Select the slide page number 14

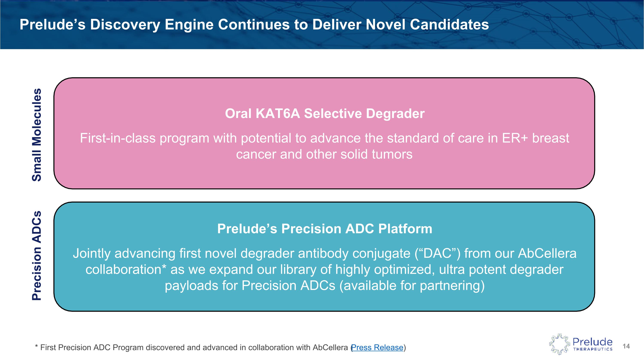[626, 346]
